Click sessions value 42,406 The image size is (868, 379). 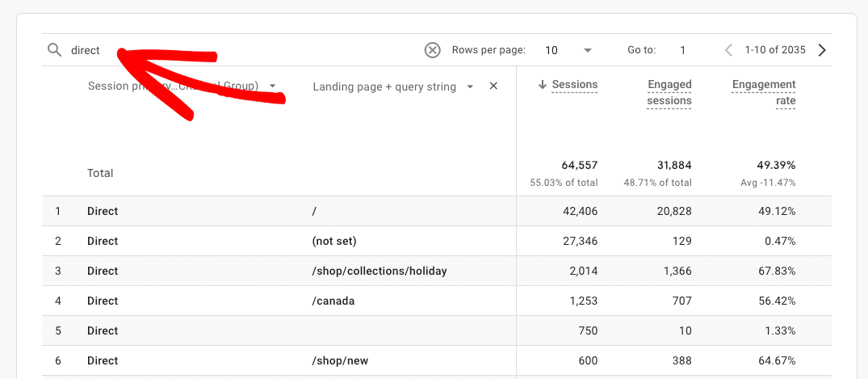(578, 211)
